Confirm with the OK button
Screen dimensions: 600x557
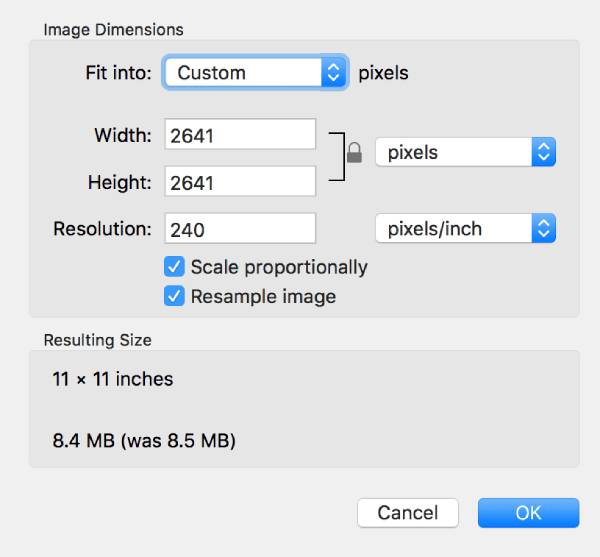(528, 513)
